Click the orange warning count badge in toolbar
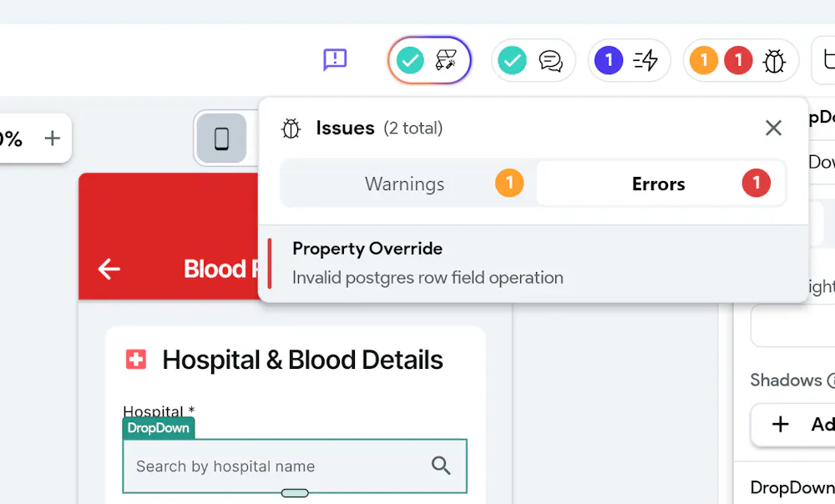The image size is (835, 504). [703, 60]
